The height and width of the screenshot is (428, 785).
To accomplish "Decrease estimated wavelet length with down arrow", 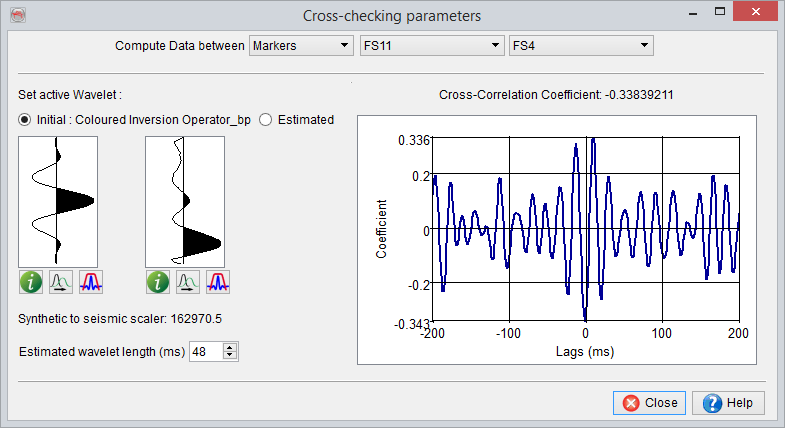I will click(x=230, y=355).
